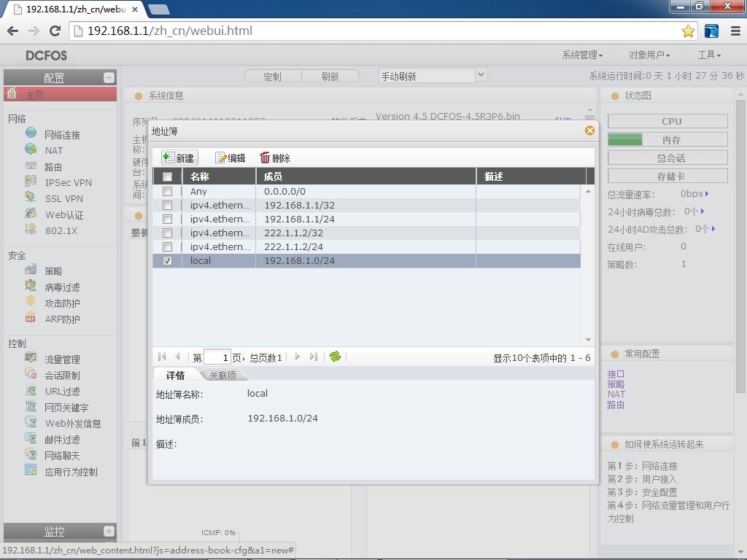Open the 系统管理 menu
Image resolution: width=747 pixels, height=560 pixels.
582,55
